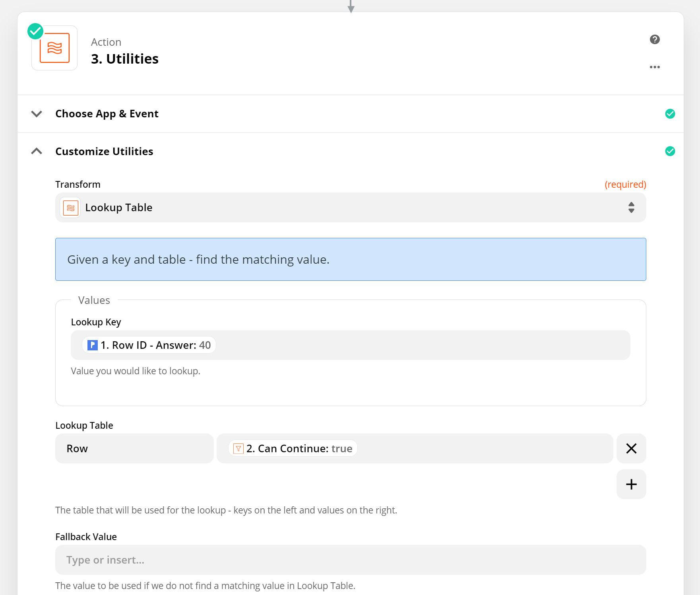This screenshot has height=595, width=700.
Task: Expand the Choose App & Event section
Action: (37, 114)
